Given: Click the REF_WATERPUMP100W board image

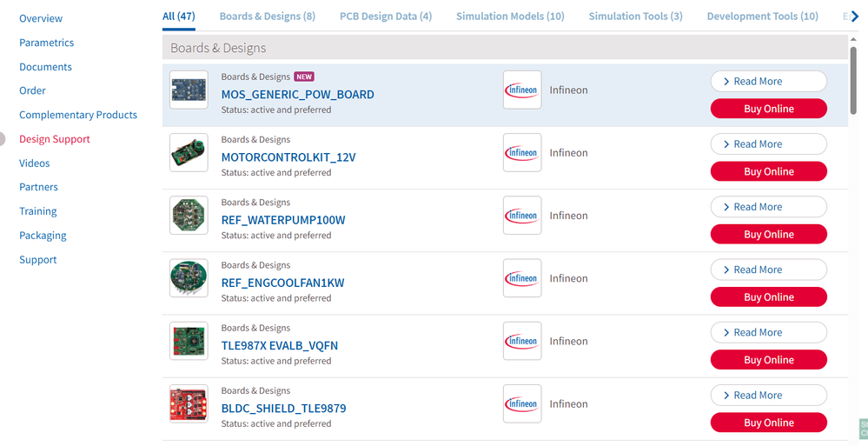Looking at the screenshot, I should tap(189, 216).
